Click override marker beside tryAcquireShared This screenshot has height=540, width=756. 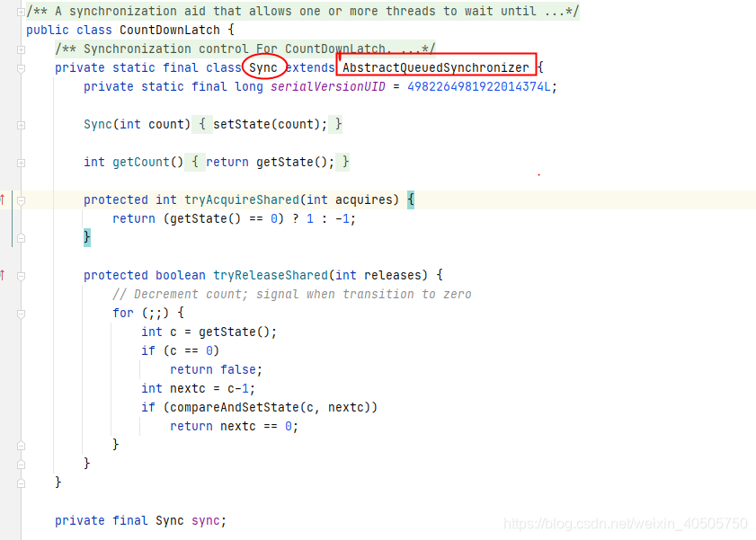click(3, 199)
